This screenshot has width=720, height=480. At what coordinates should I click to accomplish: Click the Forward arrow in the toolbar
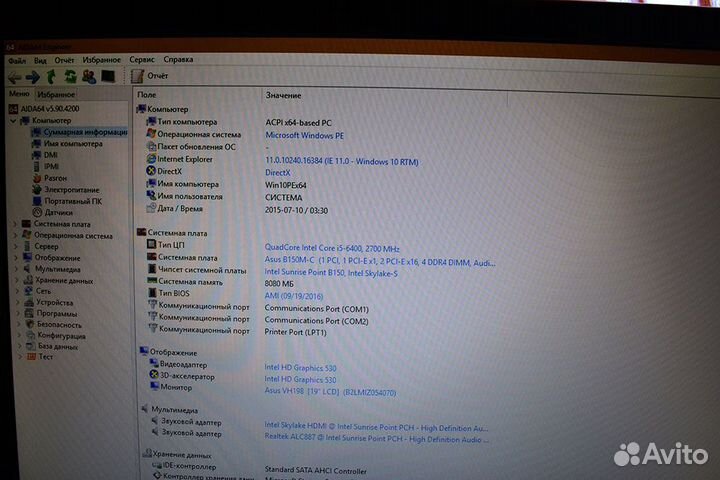click(33, 77)
